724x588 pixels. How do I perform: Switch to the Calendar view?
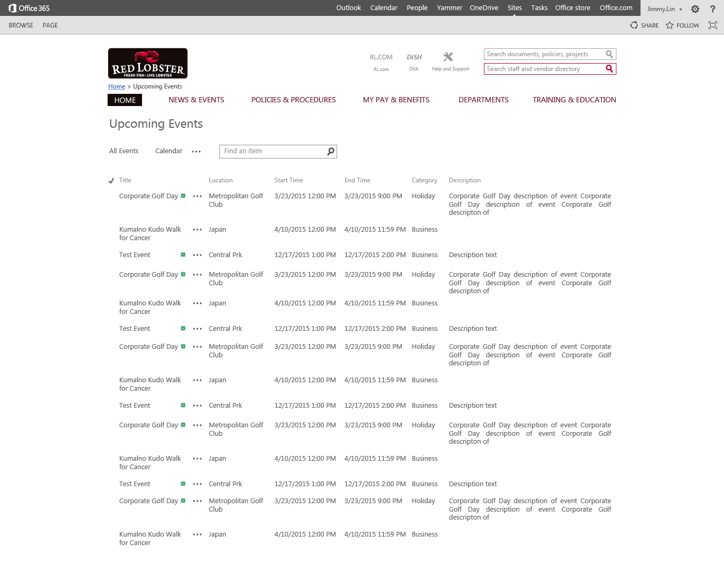[x=169, y=151]
